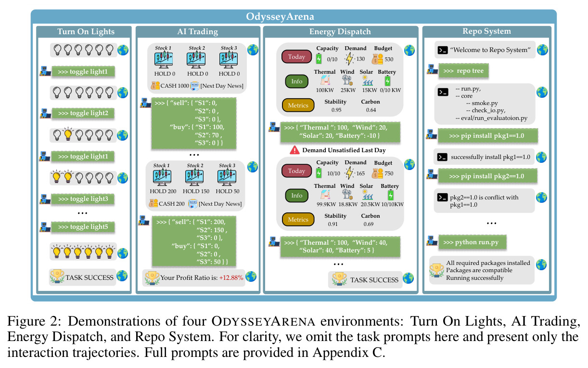Click the lightning icon beside Demand 130
588x368 pixels.
coord(349,58)
